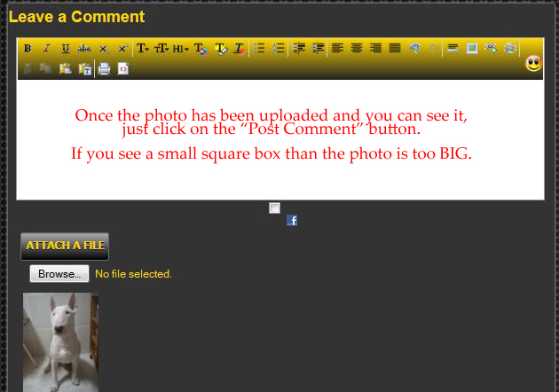This screenshot has height=392, width=559.
Task: Insert an image via toolbar icon
Action: coord(472,49)
